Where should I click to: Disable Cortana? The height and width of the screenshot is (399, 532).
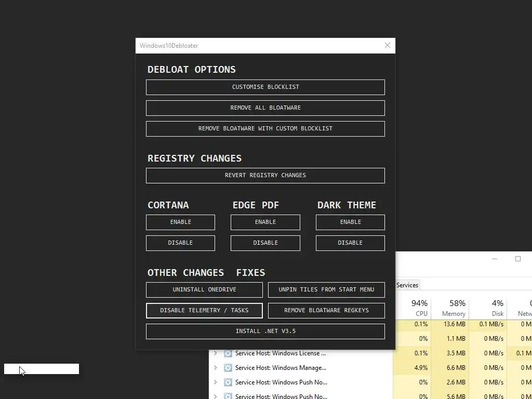click(180, 243)
